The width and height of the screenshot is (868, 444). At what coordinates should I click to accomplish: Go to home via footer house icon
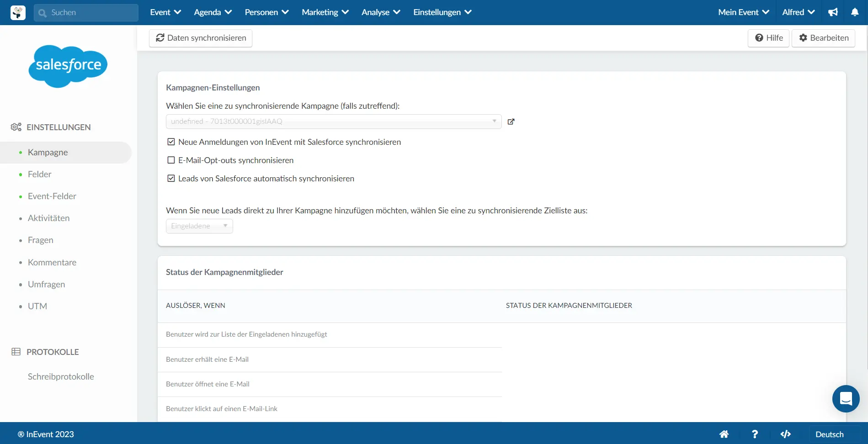click(x=724, y=434)
